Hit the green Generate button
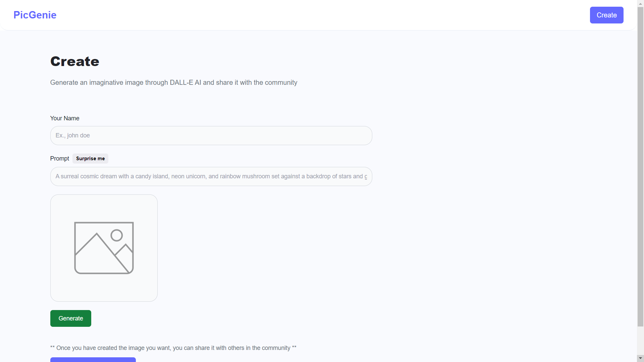644x362 pixels. point(71,318)
